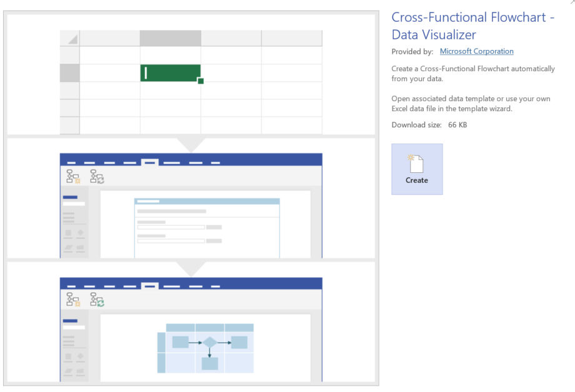The width and height of the screenshot is (575, 392).
Task: Click 'Create a Cross-Functional Flowchart automatically' description
Action: (472, 74)
